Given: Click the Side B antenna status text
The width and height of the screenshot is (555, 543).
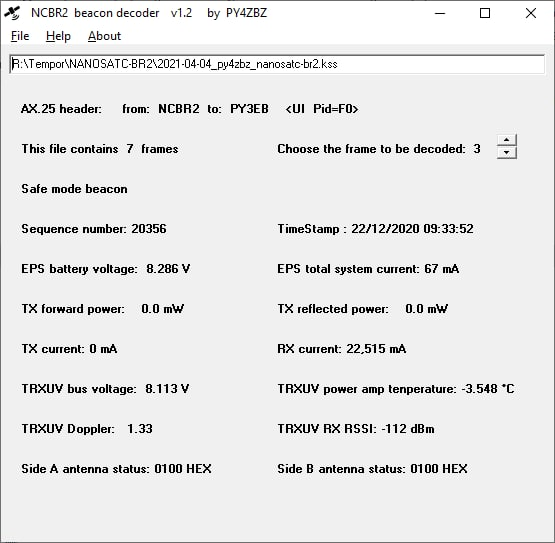Looking at the screenshot, I should point(372,469).
